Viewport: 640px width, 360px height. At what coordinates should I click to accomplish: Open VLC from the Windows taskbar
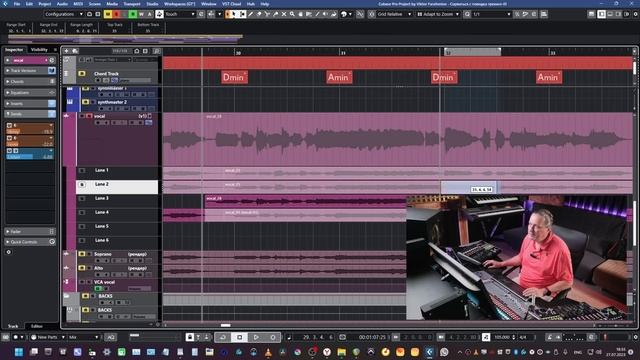point(268,352)
